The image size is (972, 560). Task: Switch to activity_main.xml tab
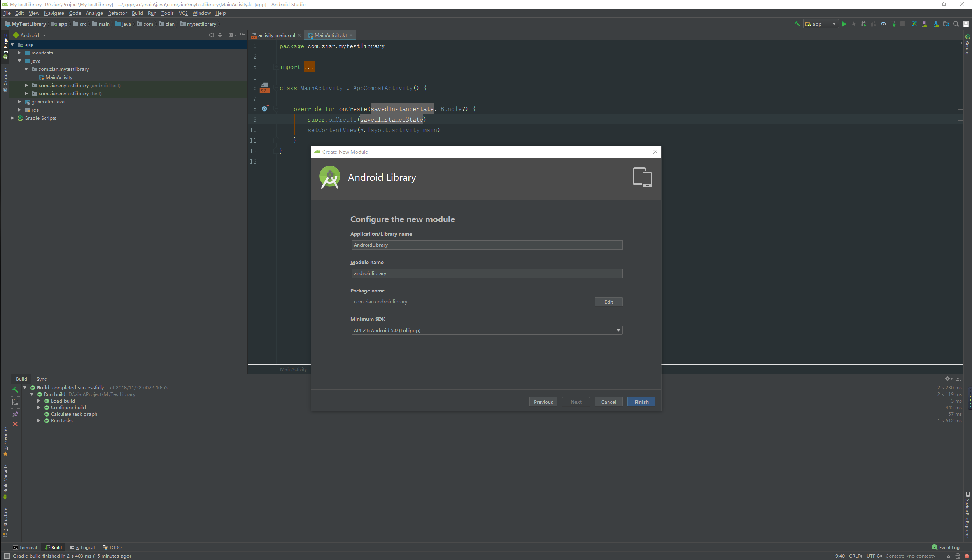[276, 35]
